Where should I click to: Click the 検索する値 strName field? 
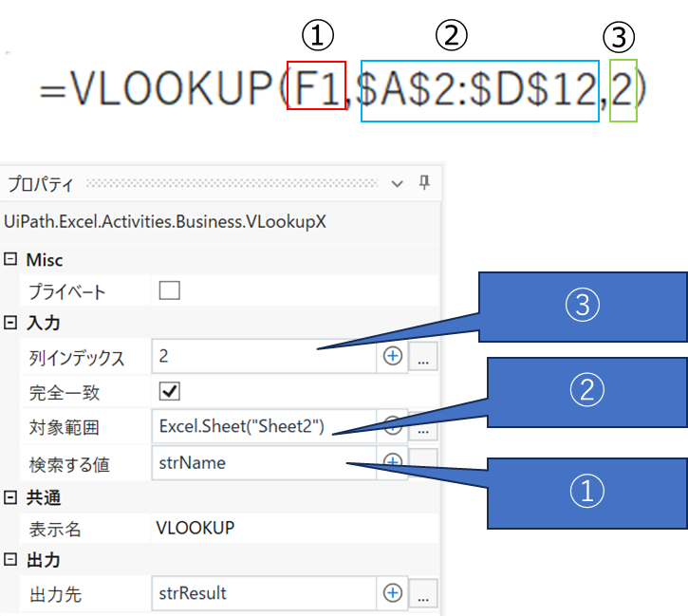pyautogui.click(x=264, y=463)
